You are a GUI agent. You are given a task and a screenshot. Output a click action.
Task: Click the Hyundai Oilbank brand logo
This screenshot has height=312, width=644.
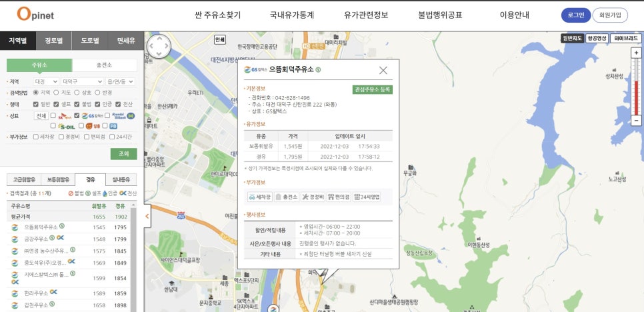(x=123, y=116)
